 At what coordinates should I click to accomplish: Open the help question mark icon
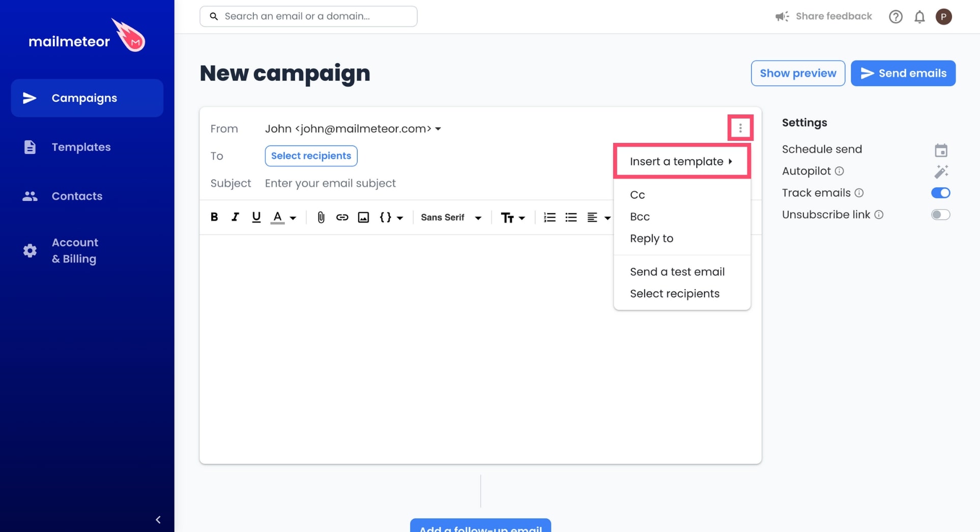(x=896, y=17)
